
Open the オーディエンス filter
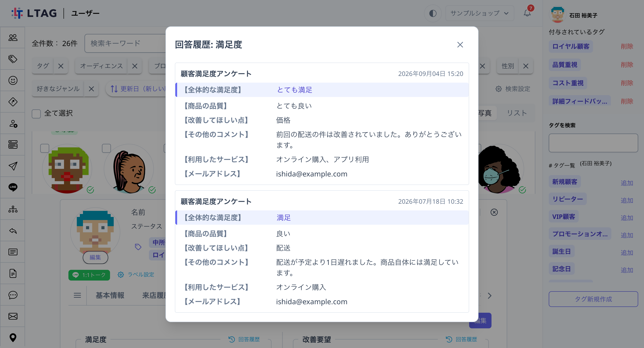coord(101,66)
